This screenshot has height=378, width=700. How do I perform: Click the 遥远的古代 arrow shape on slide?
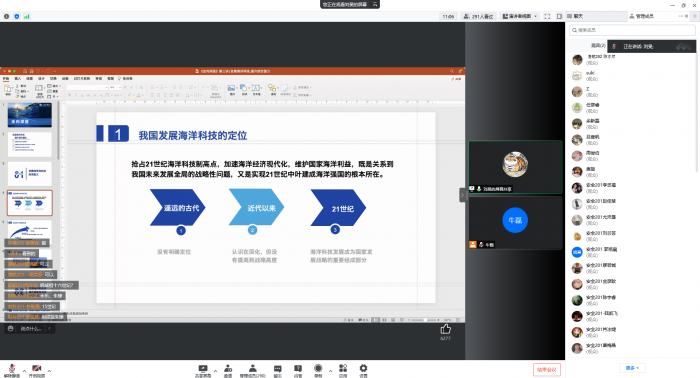pyautogui.click(x=177, y=208)
